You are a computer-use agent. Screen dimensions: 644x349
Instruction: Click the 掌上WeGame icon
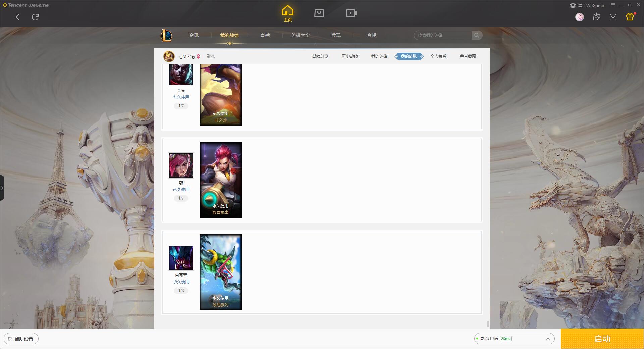coord(573,5)
